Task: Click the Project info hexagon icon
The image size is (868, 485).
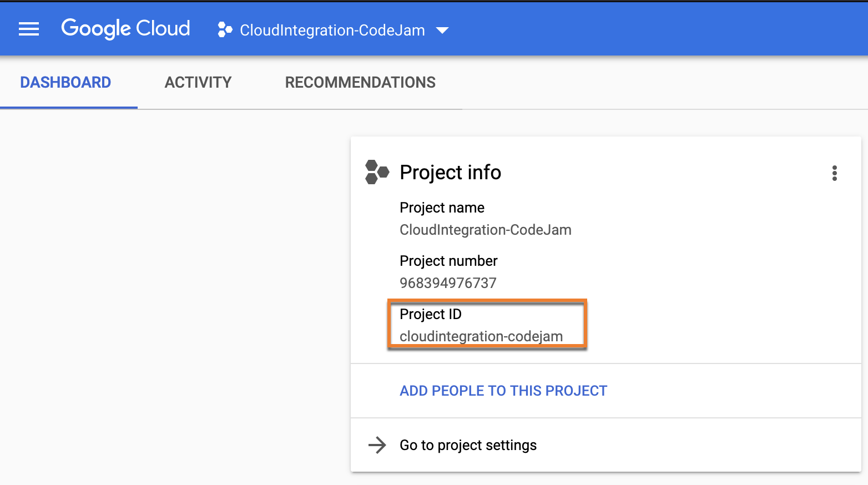Action: click(377, 172)
